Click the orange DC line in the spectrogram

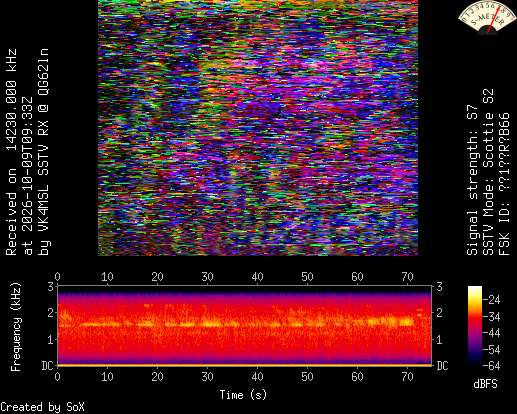click(x=245, y=365)
